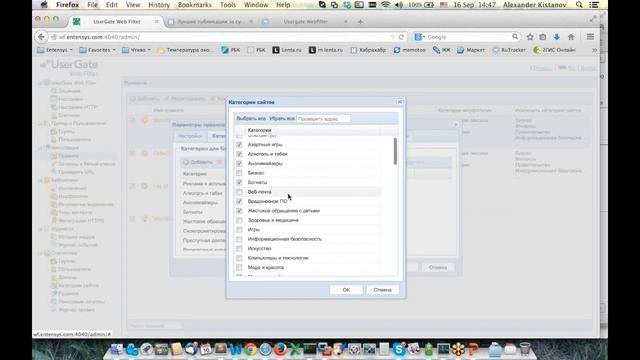640x360 pixels.
Task: Open Microsoft Word from the Dock
Action: point(236,349)
